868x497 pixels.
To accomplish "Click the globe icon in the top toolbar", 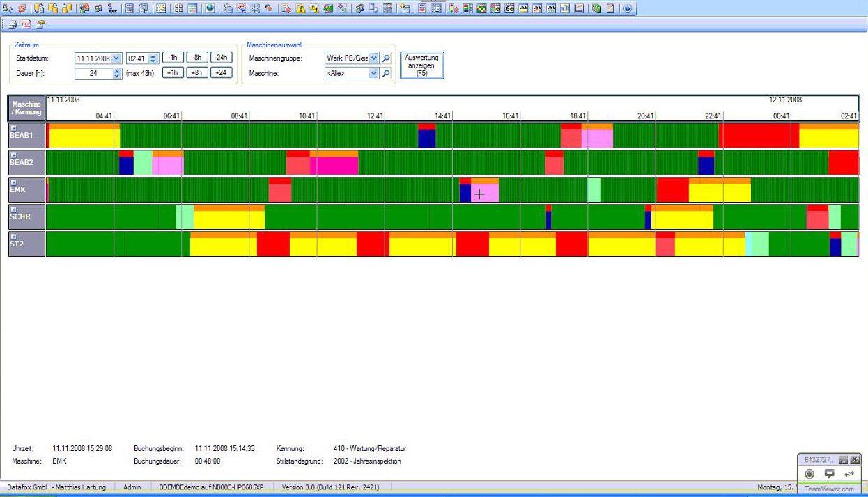I will coord(210,8).
